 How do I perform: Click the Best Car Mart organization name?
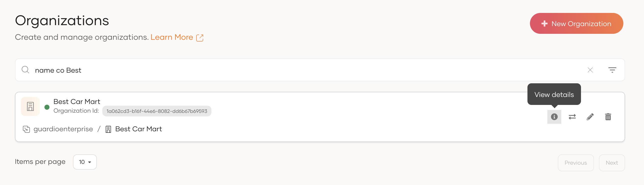[x=77, y=102]
